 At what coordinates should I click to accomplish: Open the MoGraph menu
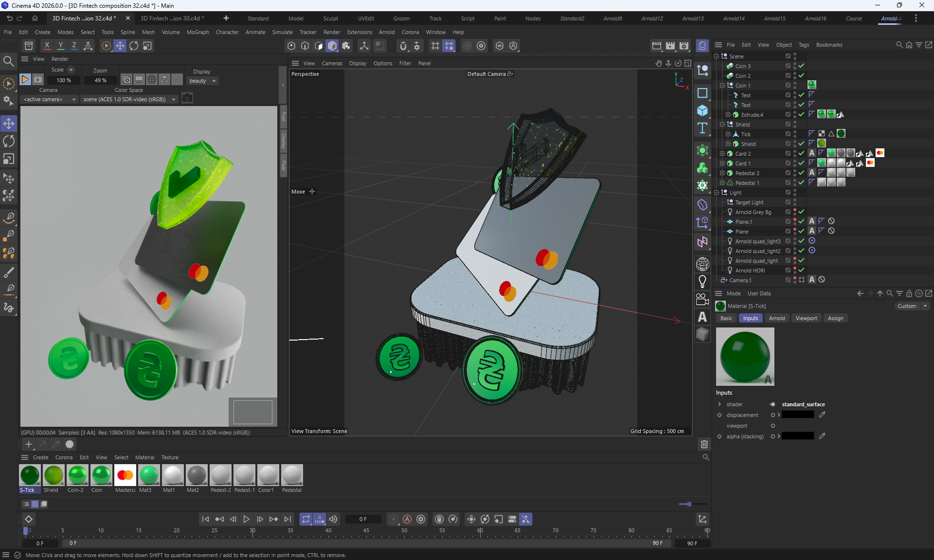coord(198,32)
